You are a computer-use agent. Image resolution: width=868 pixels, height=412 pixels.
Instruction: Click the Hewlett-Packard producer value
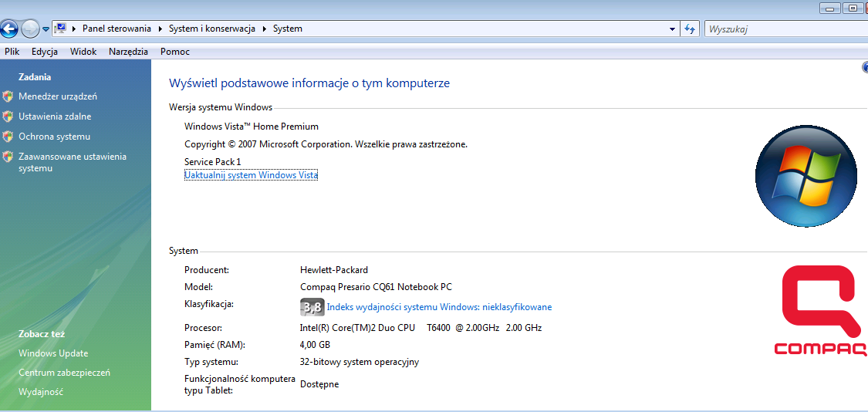[x=334, y=270]
